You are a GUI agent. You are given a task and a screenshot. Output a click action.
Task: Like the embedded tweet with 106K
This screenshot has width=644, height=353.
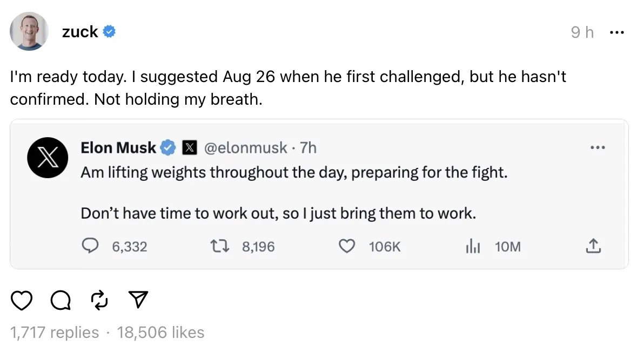point(346,247)
